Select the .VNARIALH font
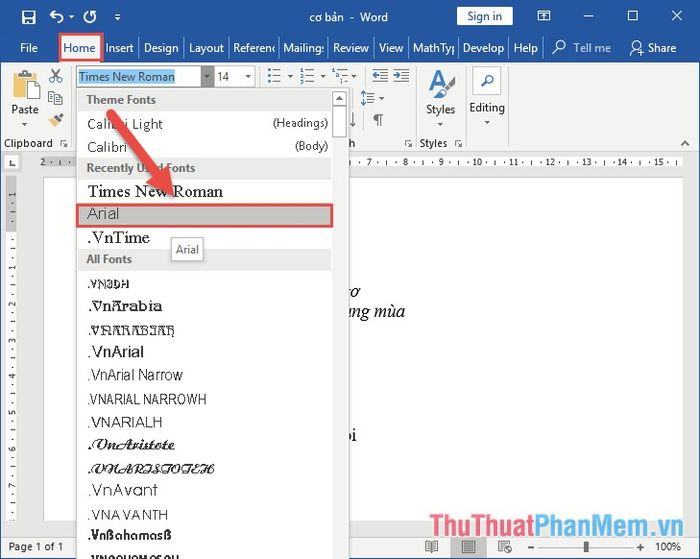Screen dimensions: 700x559 204,422
